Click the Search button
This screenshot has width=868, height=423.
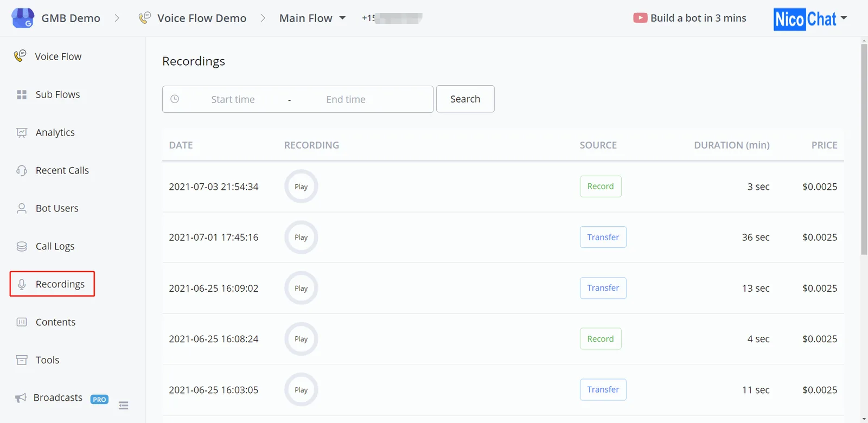pos(465,99)
